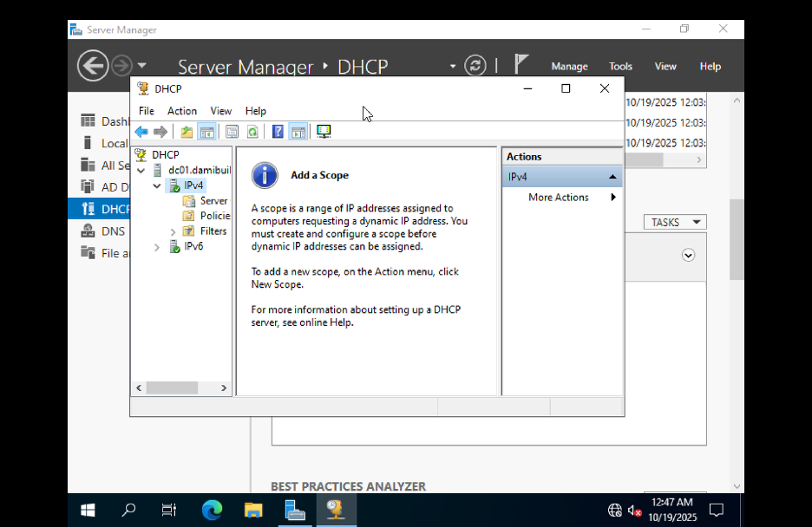The image size is (812, 527).
Task: Click the Server Manager refresh icon
Action: (475, 65)
